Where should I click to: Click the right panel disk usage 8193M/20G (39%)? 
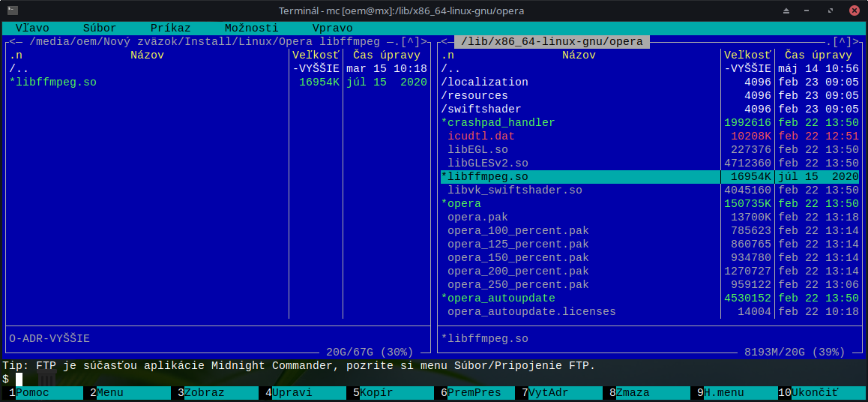[x=795, y=352]
